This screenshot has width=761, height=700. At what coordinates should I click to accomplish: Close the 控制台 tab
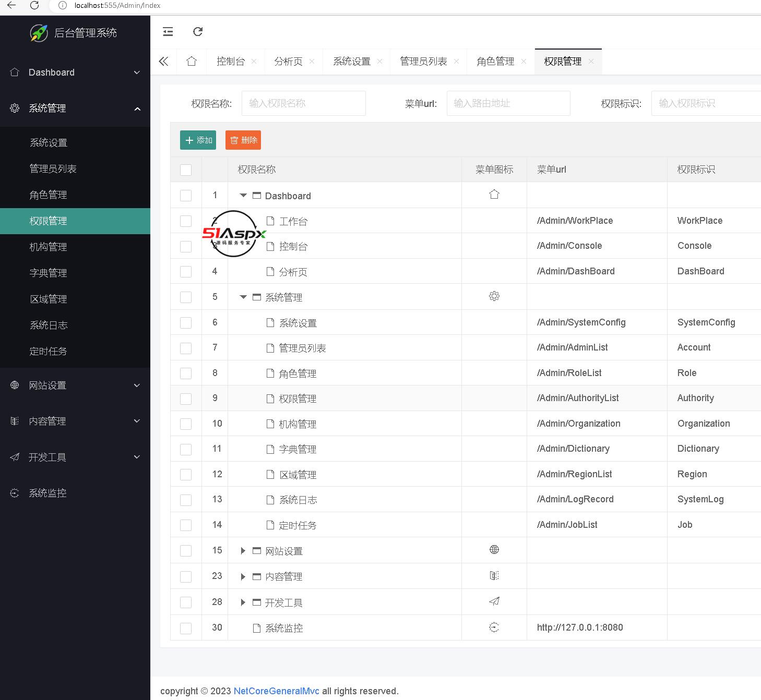point(254,62)
